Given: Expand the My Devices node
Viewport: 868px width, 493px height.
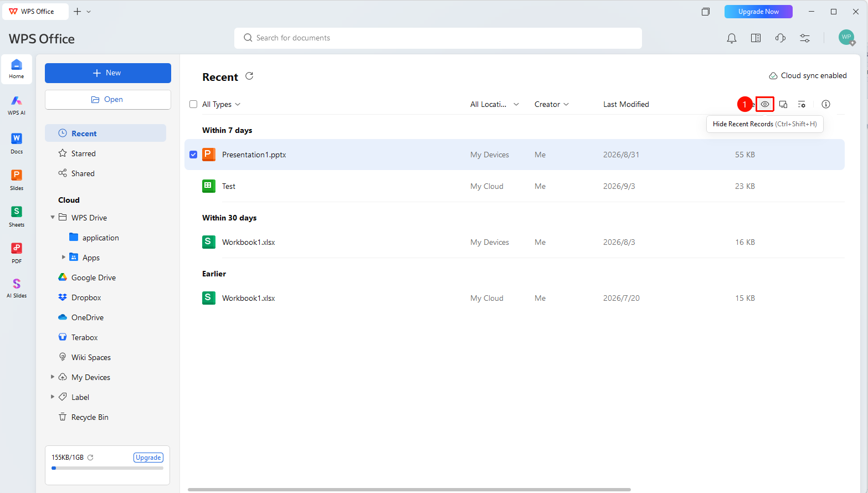Looking at the screenshot, I should 53,377.
